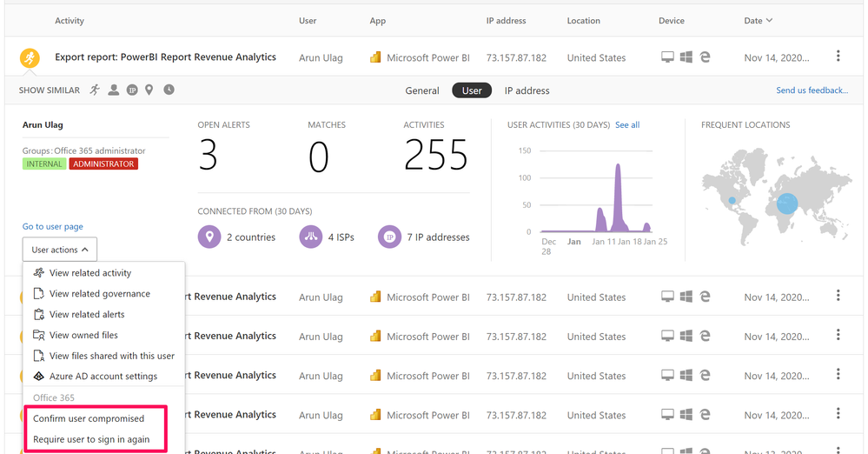Image resolution: width=868 pixels, height=454 pixels.
Task: Collapse the User actions dropdown
Action: pos(60,250)
